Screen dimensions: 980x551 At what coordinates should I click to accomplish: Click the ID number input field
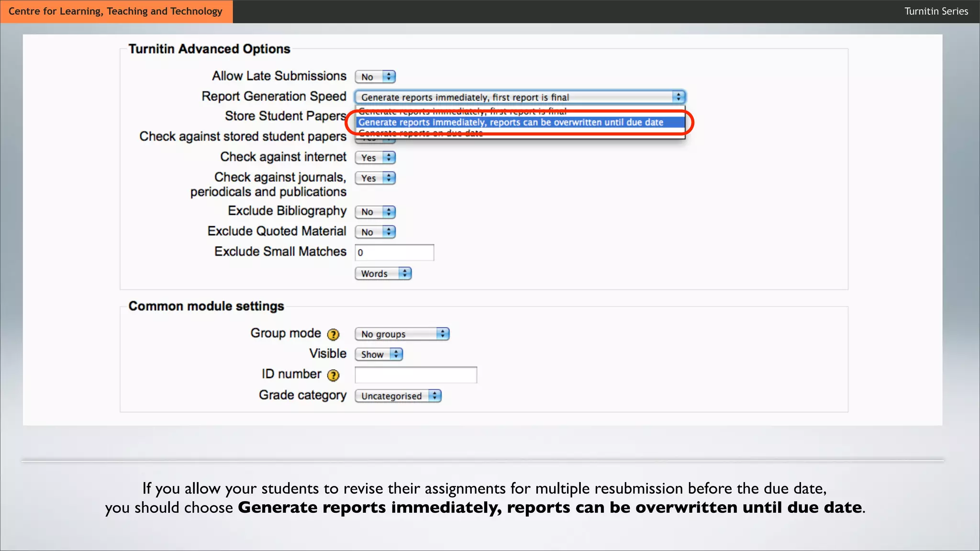[x=416, y=375]
